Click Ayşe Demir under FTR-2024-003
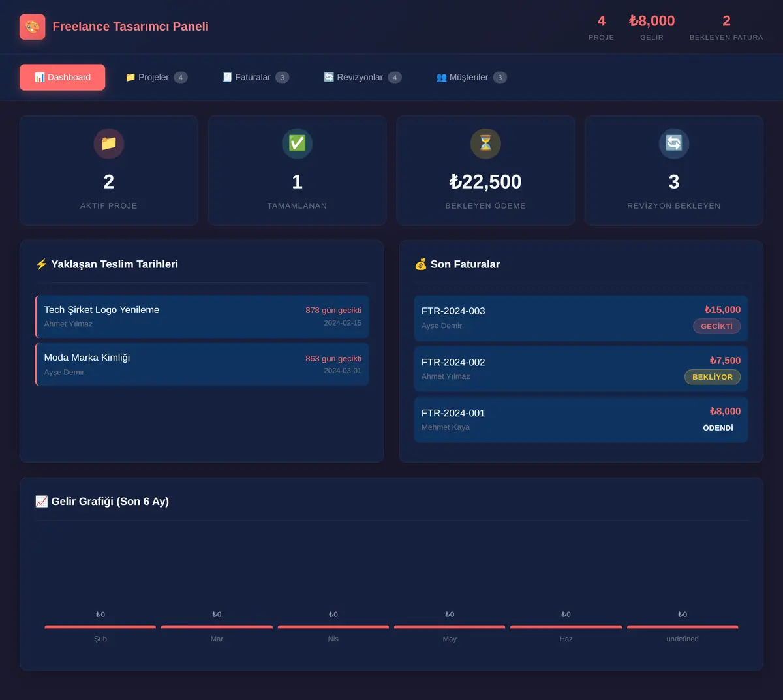This screenshot has height=700, width=783. click(442, 326)
